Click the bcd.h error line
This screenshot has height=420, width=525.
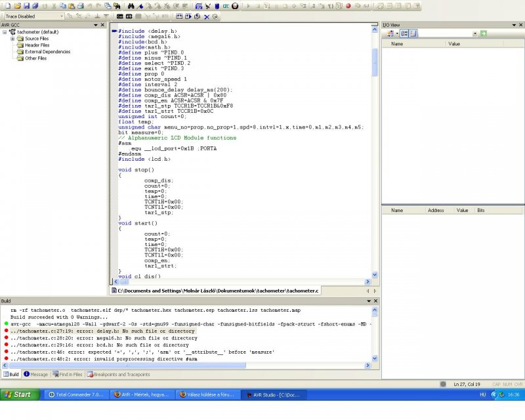point(100,345)
